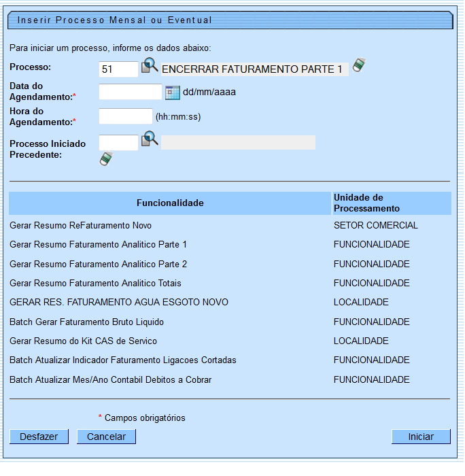Start the process with Iniciar button

point(421,437)
